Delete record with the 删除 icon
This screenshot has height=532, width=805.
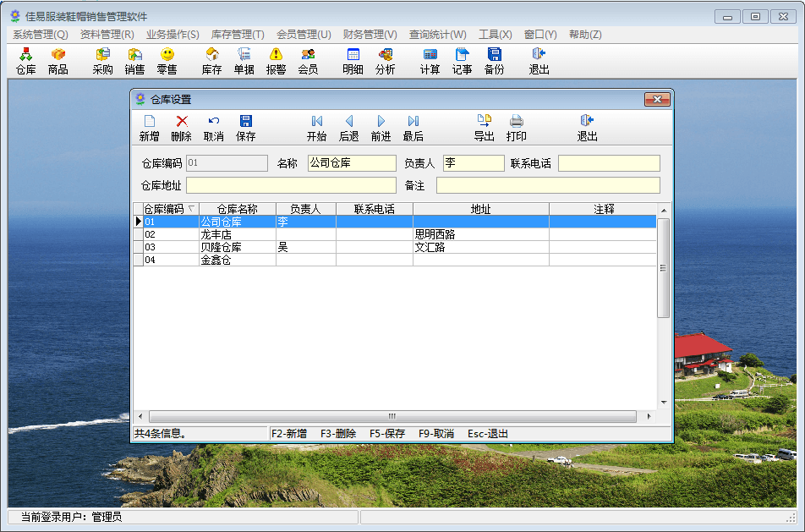click(181, 128)
